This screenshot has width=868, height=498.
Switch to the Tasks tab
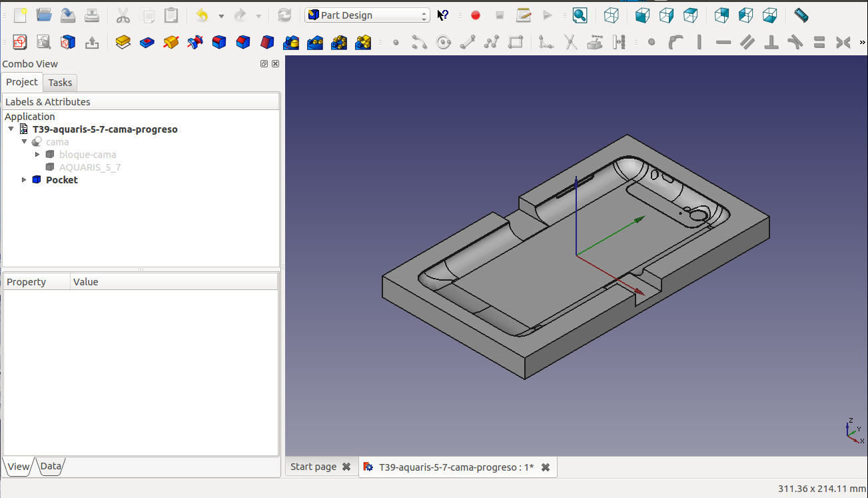point(60,83)
